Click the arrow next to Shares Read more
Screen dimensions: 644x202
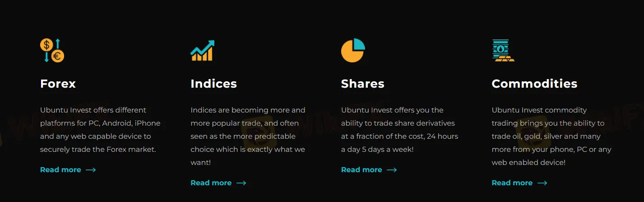392,170
